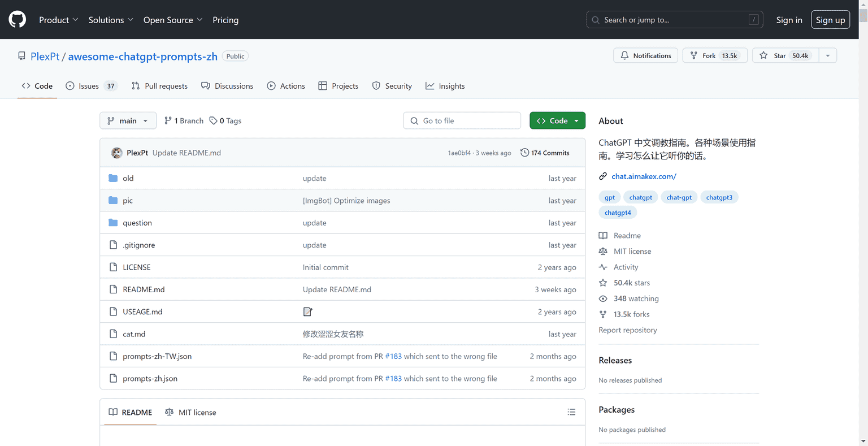Open the Projects tab
868x446 pixels.
tap(338, 86)
